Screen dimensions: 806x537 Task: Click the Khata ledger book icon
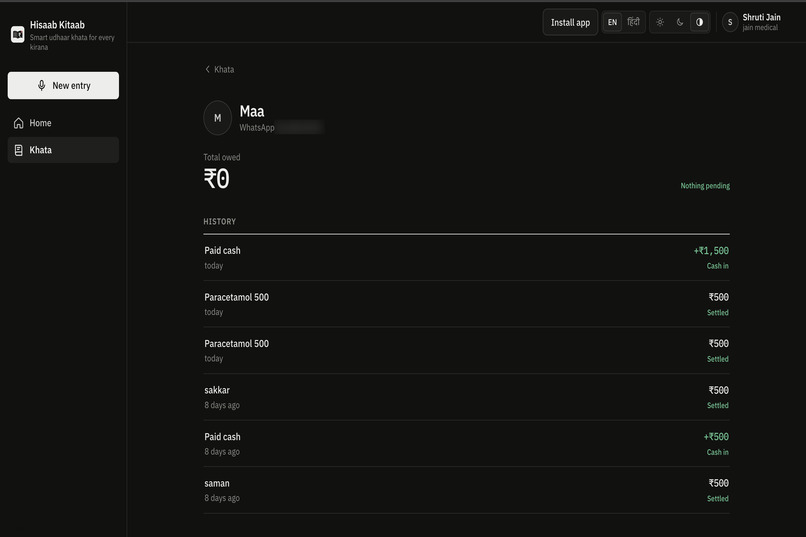pyautogui.click(x=19, y=150)
